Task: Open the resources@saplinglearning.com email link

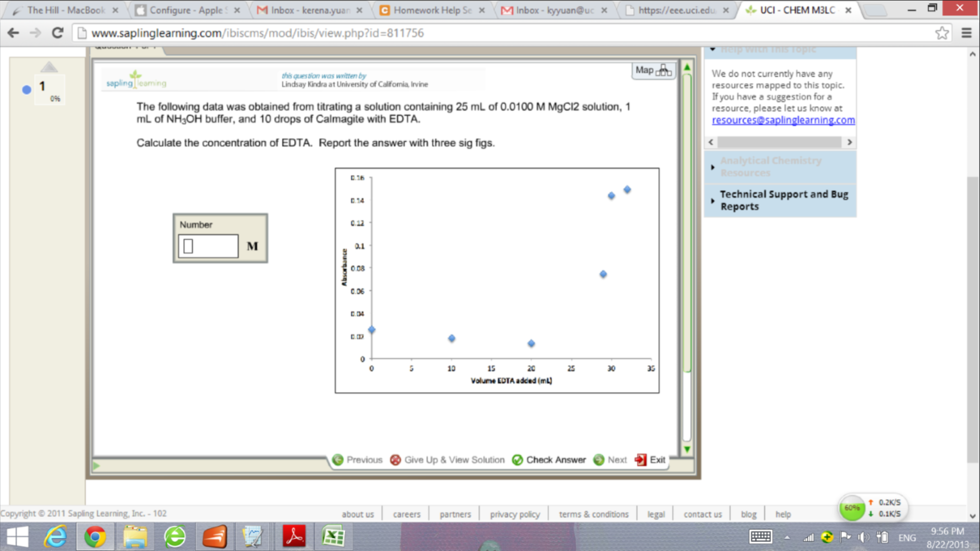Action: pos(783,120)
